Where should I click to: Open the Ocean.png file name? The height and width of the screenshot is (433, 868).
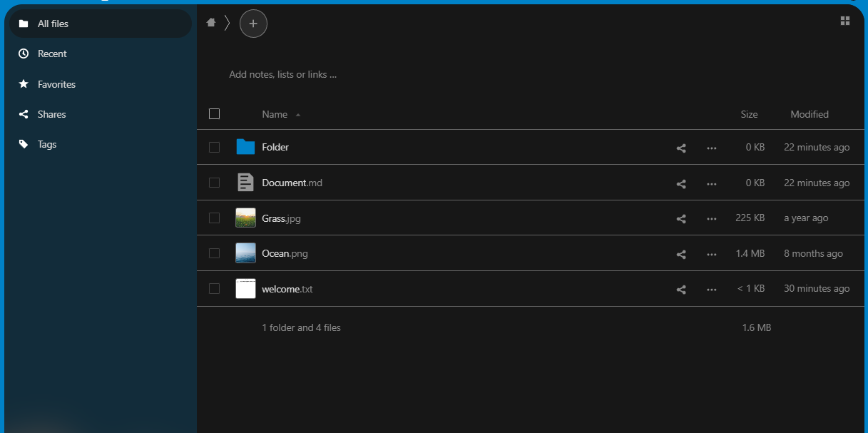(x=285, y=253)
